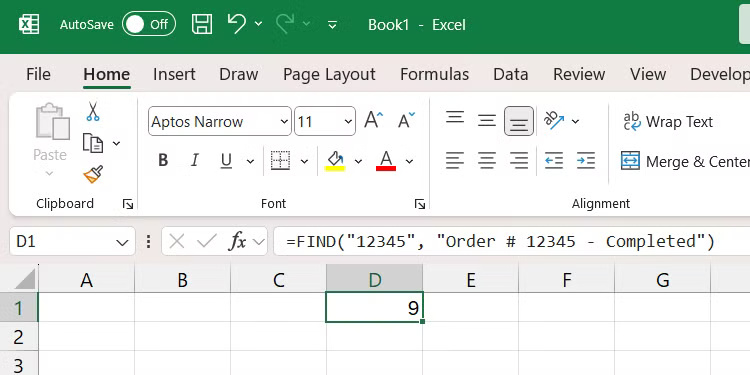Viewport: 750px width, 375px height.
Task: Select column D header
Action: point(375,280)
